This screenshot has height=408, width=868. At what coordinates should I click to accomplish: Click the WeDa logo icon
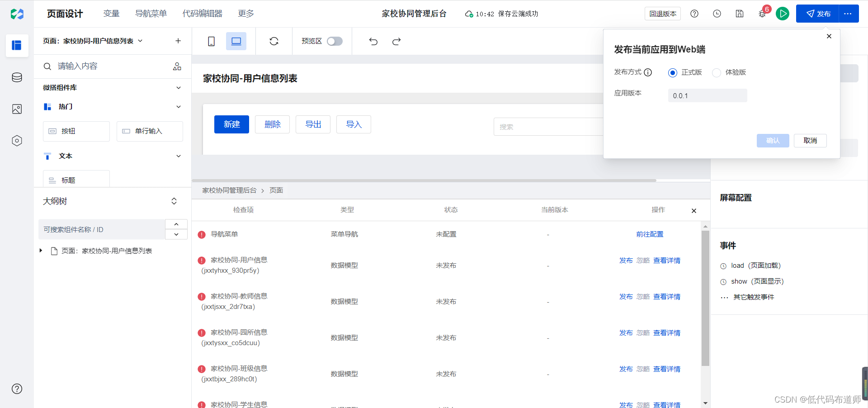point(17,14)
